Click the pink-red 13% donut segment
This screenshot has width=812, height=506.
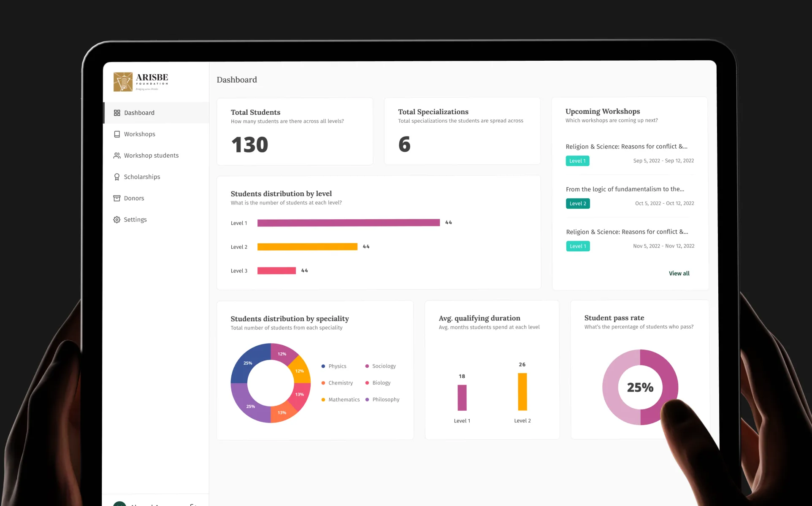click(300, 395)
